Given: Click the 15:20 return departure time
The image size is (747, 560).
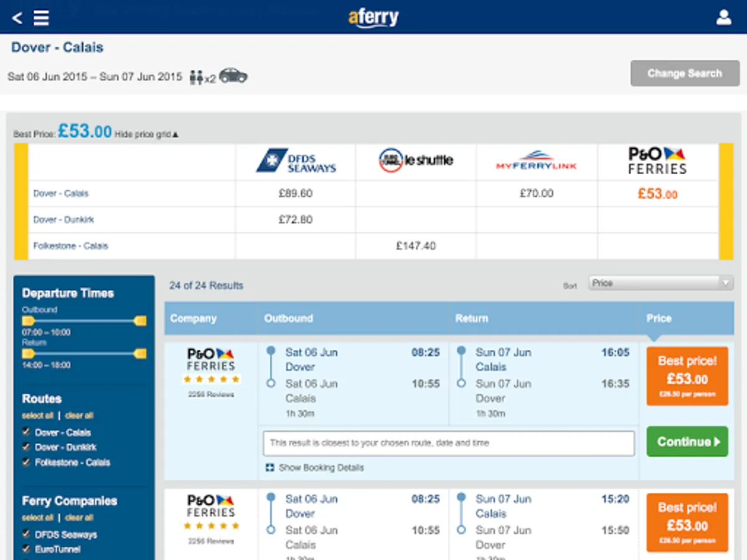Looking at the screenshot, I should click(616, 499).
